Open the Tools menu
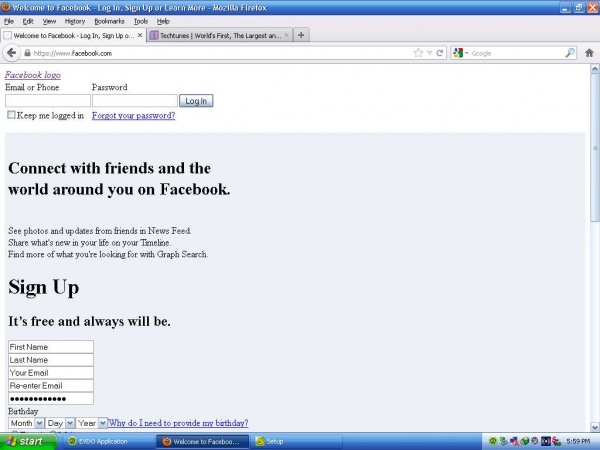Screen dimensions: 600x450 (x=141, y=21)
